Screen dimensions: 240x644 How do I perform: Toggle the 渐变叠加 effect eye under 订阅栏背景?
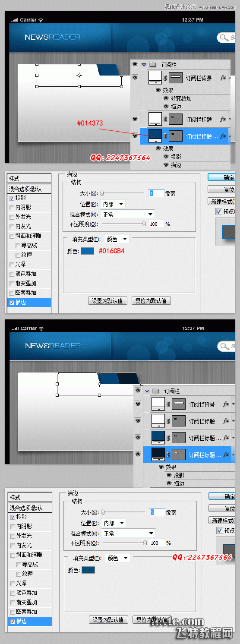166,98
